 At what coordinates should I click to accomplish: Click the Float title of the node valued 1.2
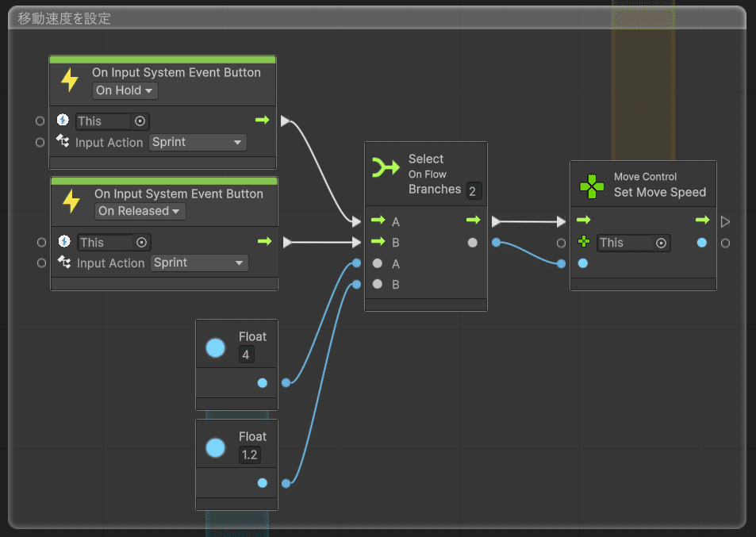click(x=252, y=436)
